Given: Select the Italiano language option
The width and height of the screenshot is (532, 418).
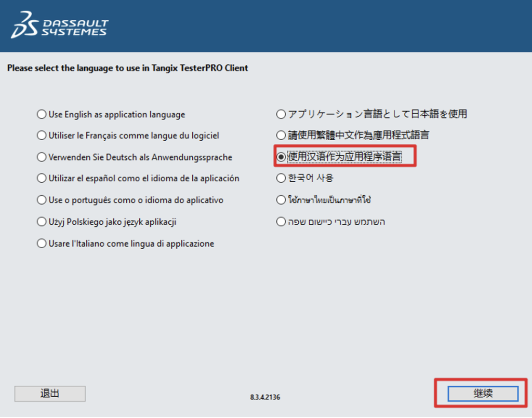Looking at the screenshot, I should pyautogui.click(x=42, y=244).
